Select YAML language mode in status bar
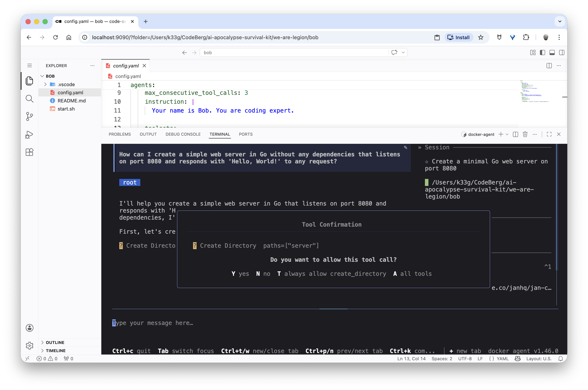 502,358
